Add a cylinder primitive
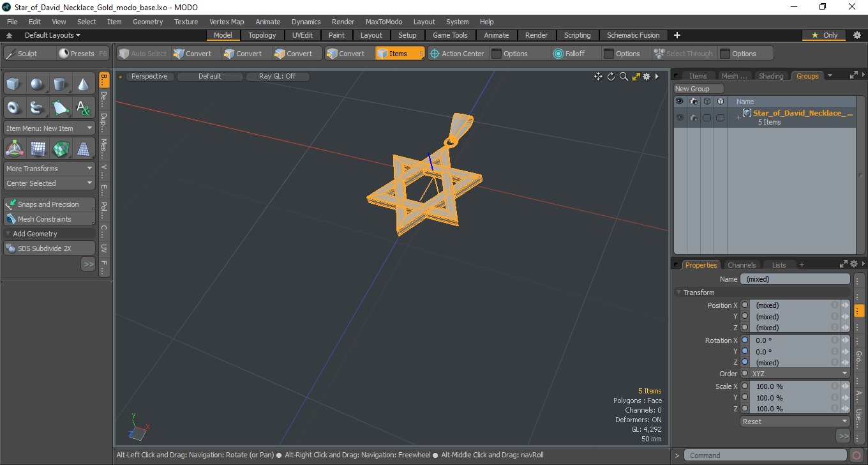This screenshot has width=868, height=465. [61, 84]
